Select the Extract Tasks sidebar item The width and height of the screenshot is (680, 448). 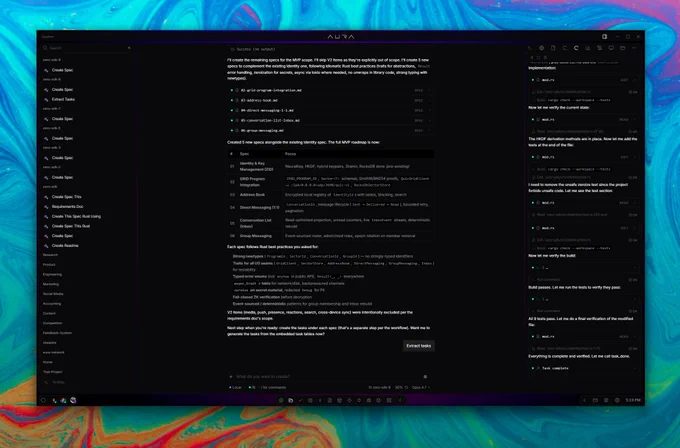tap(63, 99)
